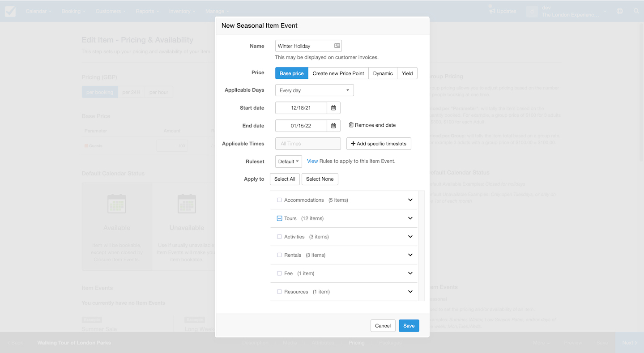Open the Customers menu
Image resolution: width=644 pixels, height=353 pixels.
[x=110, y=11]
